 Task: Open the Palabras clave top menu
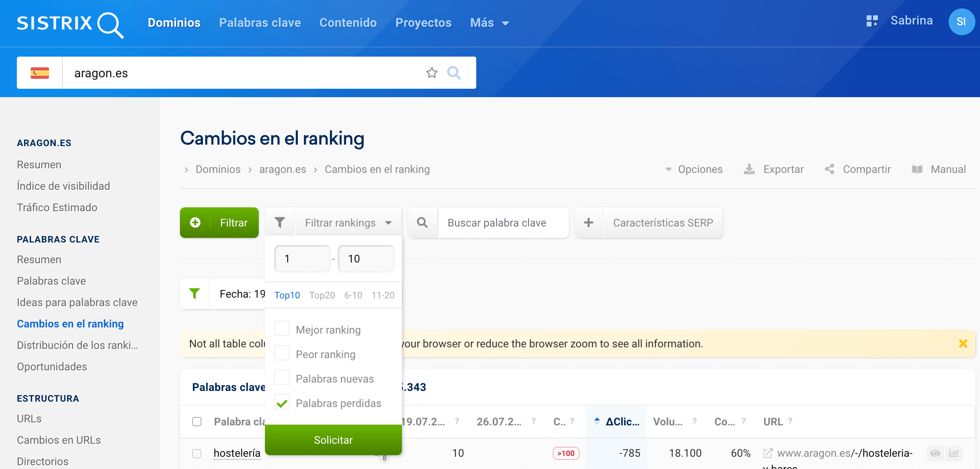click(x=260, y=23)
